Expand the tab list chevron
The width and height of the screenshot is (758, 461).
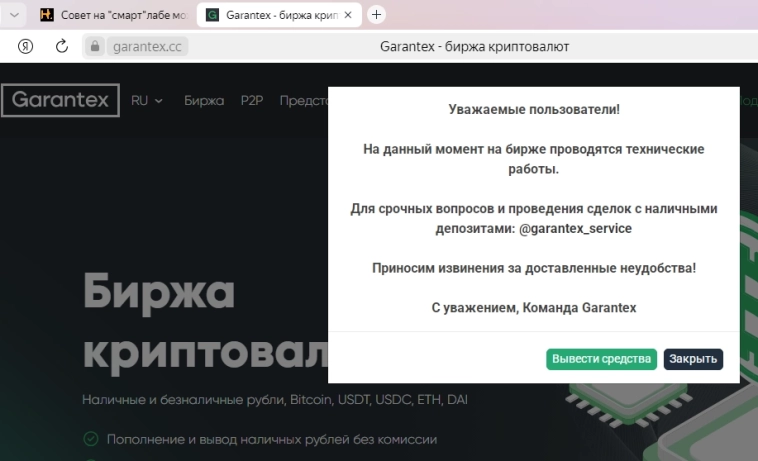(15, 15)
